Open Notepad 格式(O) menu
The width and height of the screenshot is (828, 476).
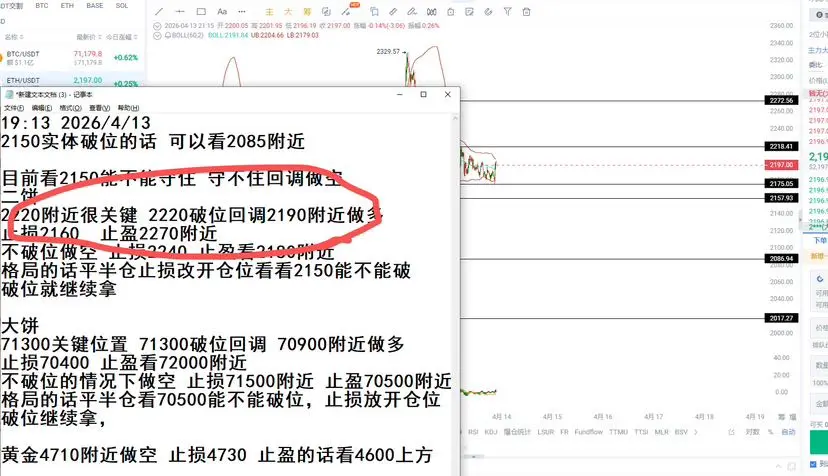pyautogui.click(x=70, y=108)
